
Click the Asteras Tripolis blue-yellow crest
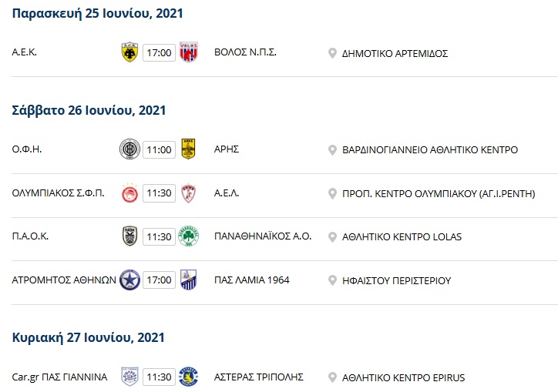click(x=188, y=377)
